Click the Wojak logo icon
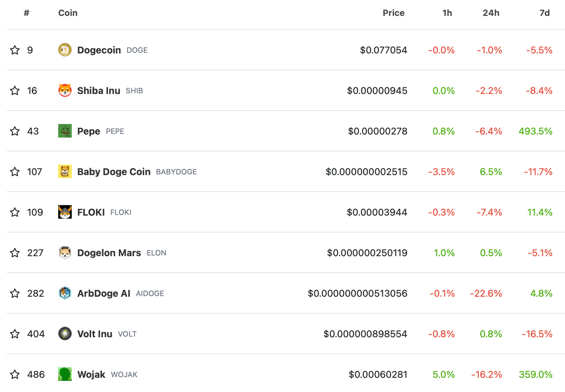The width and height of the screenshot is (565, 392). [x=65, y=374]
